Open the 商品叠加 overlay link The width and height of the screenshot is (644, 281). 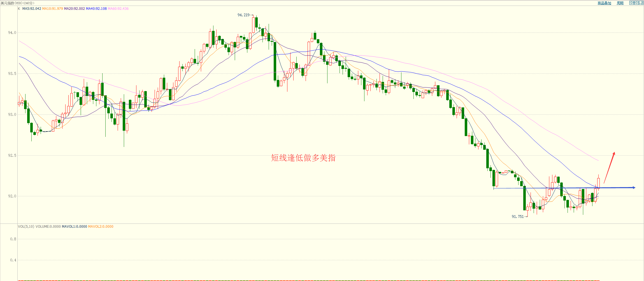coord(604,3)
